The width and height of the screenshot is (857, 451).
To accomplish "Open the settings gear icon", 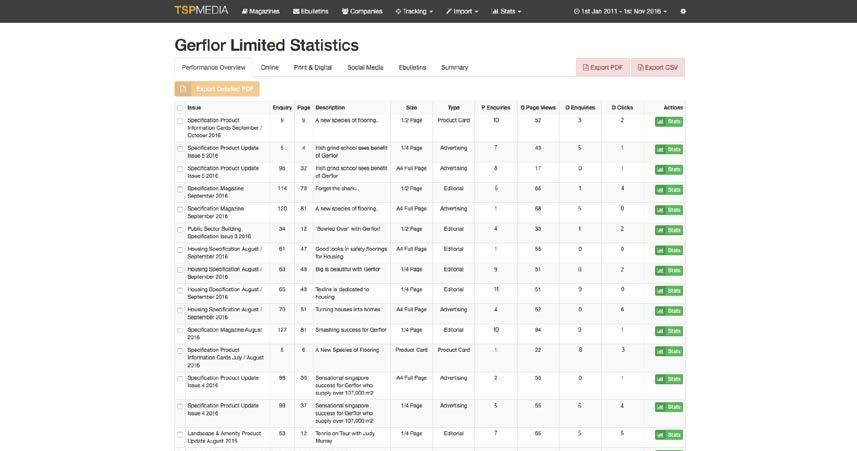I will pyautogui.click(x=683, y=11).
